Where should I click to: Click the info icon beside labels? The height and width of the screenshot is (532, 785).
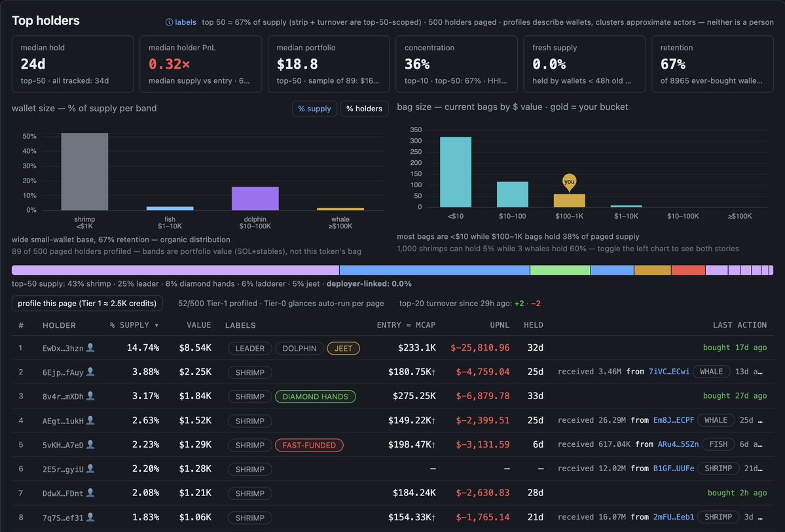(169, 22)
